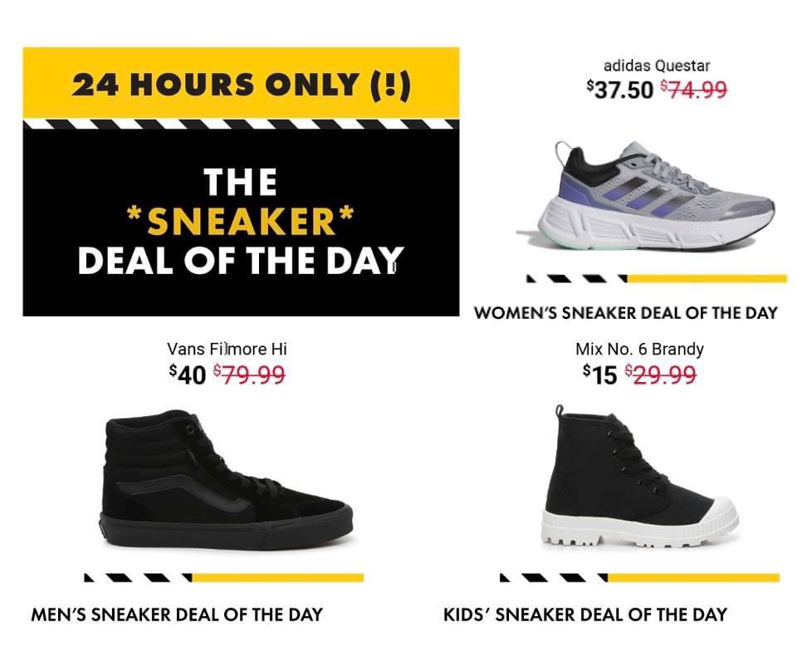Click the $37.50 sale price
The width and height of the screenshot is (812, 661).
pyautogui.click(x=620, y=89)
